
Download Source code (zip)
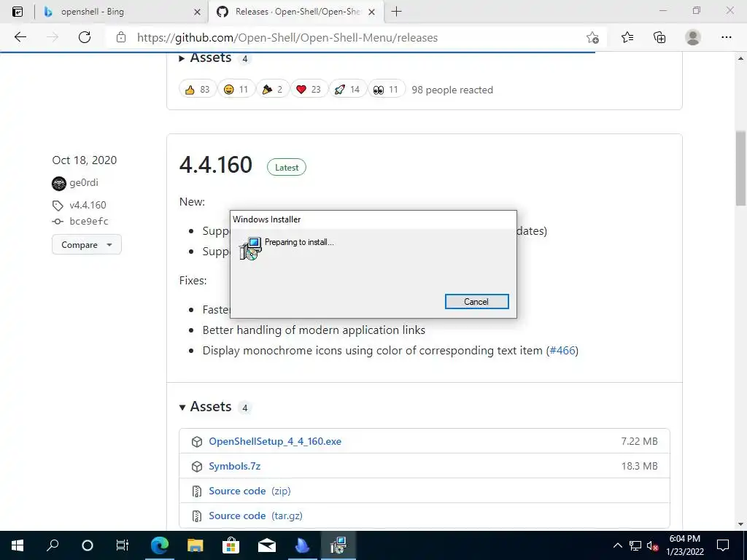tap(249, 491)
